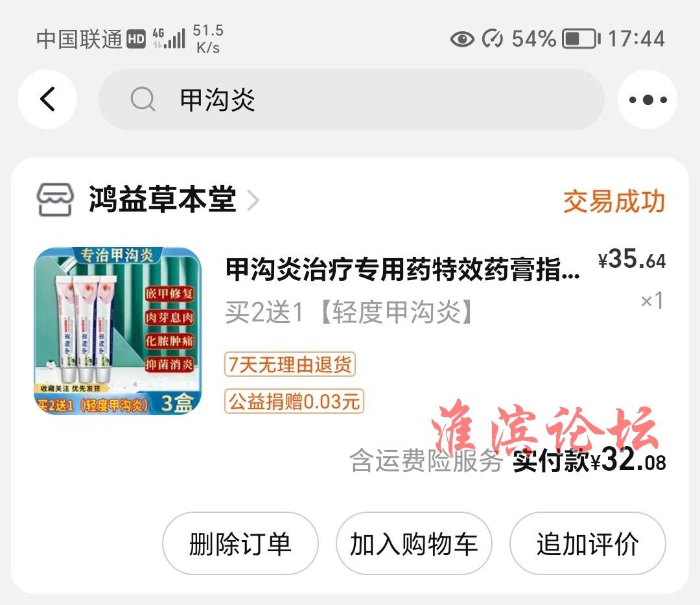Open the 甲沟炎治疗专用药 product title
The height and width of the screenshot is (605, 700).
coord(402,269)
